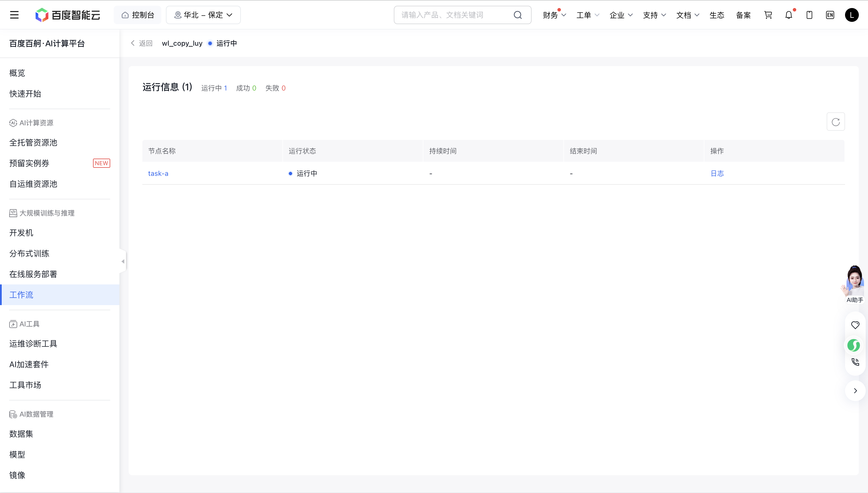The height and width of the screenshot is (493, 868).
Task: Click the search magnifier icon
Action: [518, 15]
